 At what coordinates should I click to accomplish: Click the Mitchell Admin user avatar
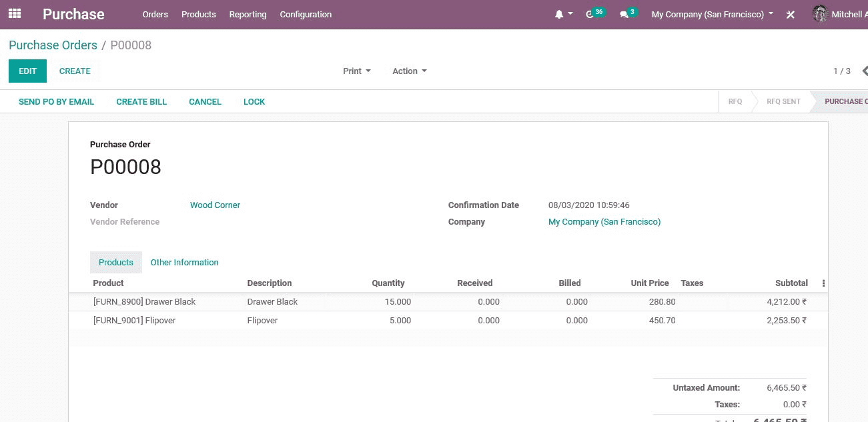820,14
